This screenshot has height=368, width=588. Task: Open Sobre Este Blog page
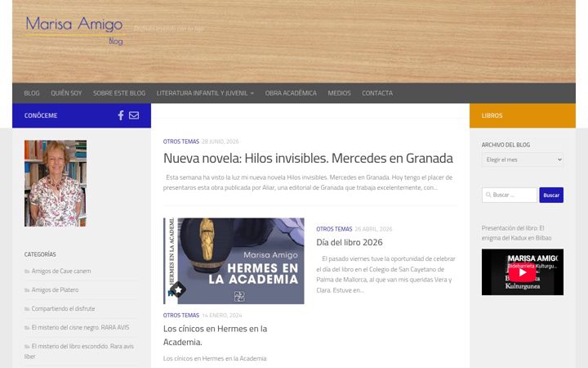(119, 93)
